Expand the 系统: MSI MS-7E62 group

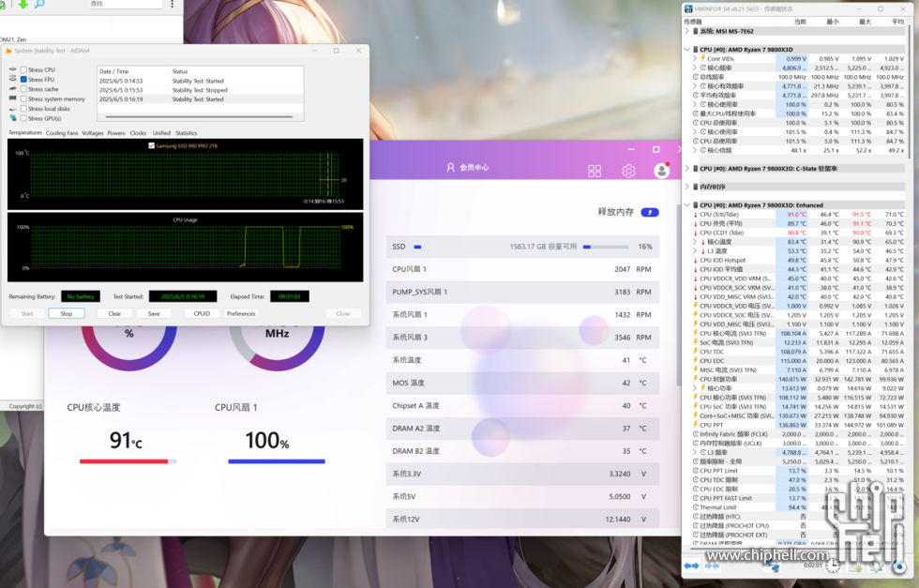click(687, 31)
